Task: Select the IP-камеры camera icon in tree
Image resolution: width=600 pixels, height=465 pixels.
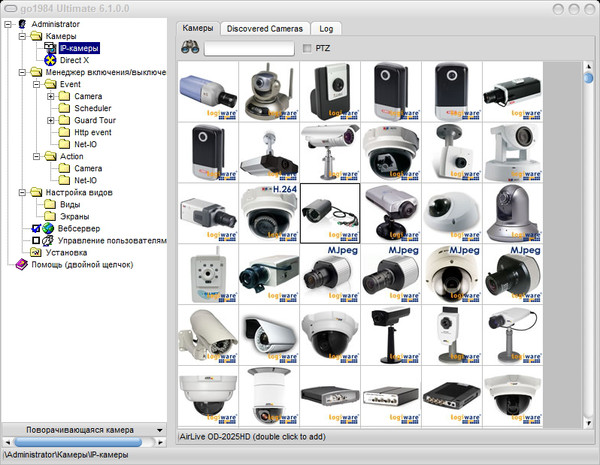Action: [x=49, y=48]
